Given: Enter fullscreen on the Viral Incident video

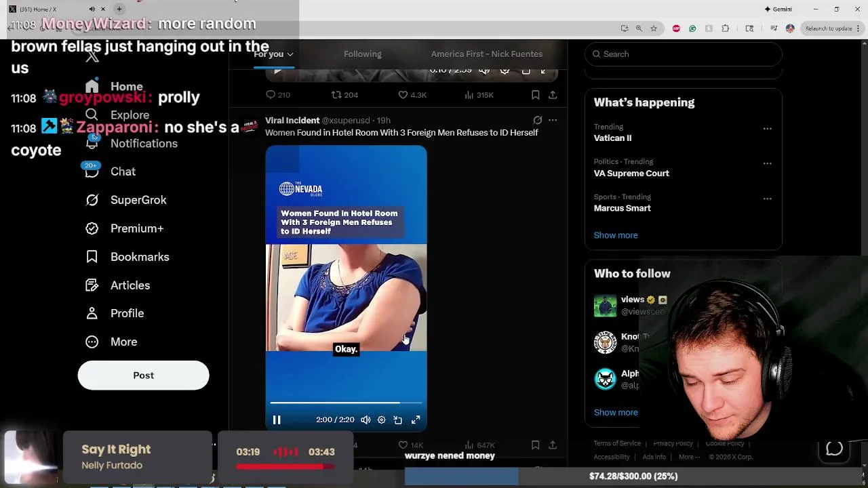Looking at the screenshot, I should 416,420.
